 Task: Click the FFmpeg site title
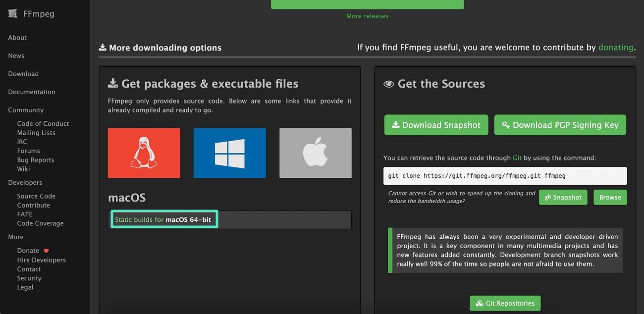point(39,14)
